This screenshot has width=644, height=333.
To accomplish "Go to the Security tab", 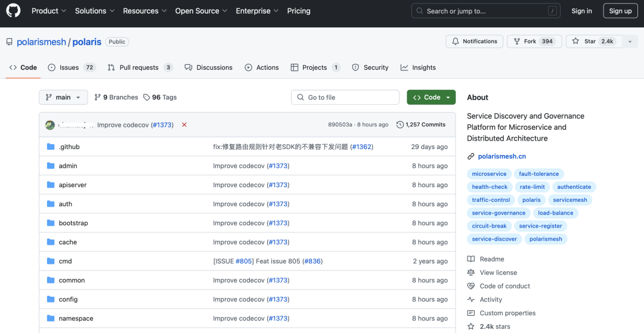I will click(x=370, y=68).
